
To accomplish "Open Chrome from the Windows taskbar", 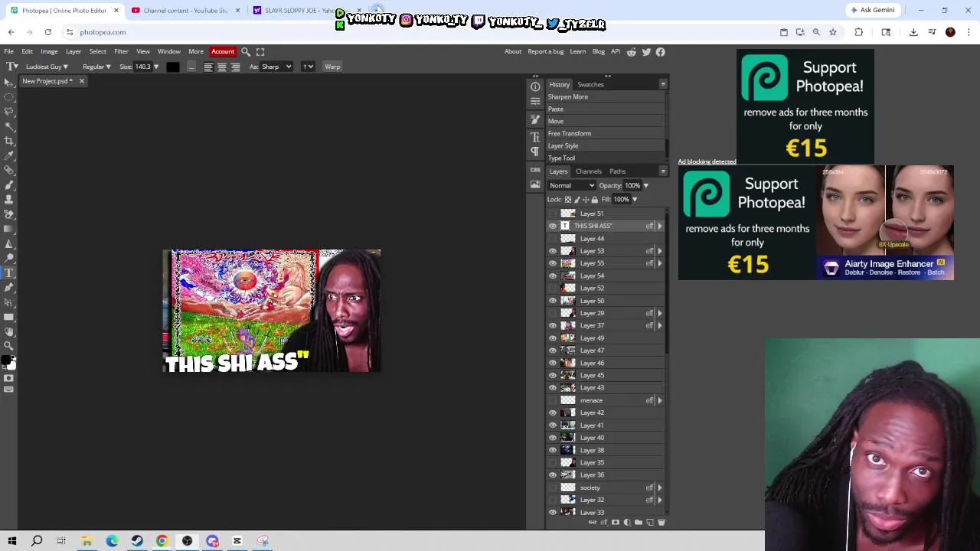I will pos(162,541).
